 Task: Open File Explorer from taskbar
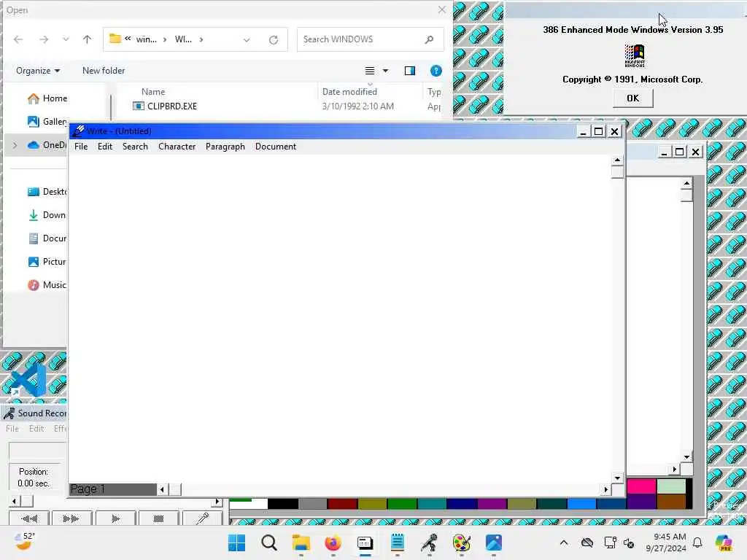click(x=301, y=542)
